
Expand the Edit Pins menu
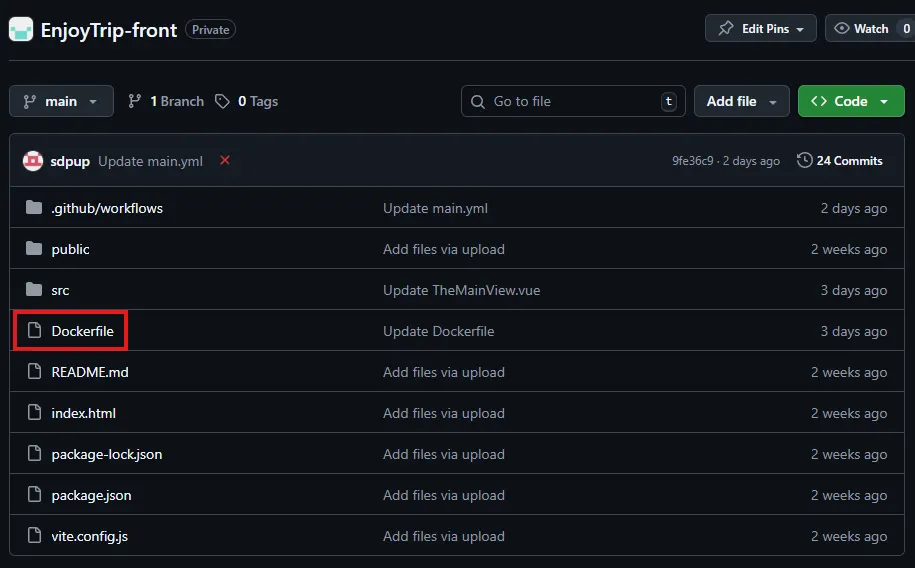point(760,29)
